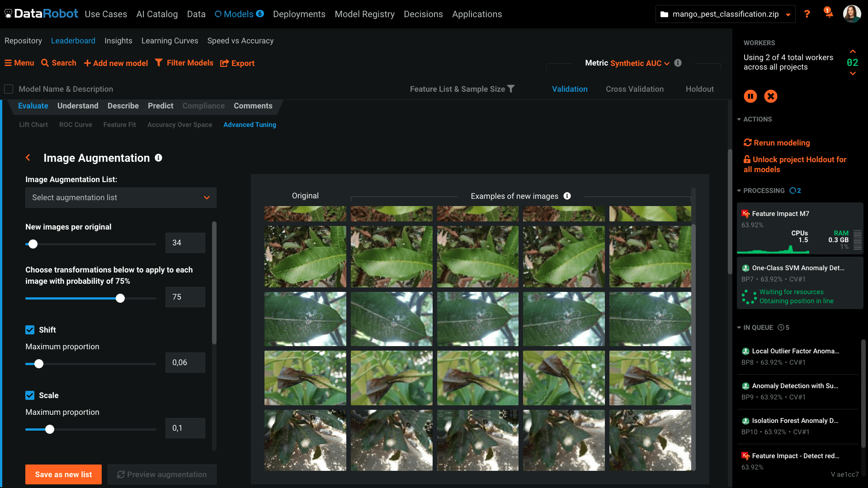The height and width of the screenshot is (488, 868).
Task: Increase the worker count with up arrow
Action: [853, 52]
